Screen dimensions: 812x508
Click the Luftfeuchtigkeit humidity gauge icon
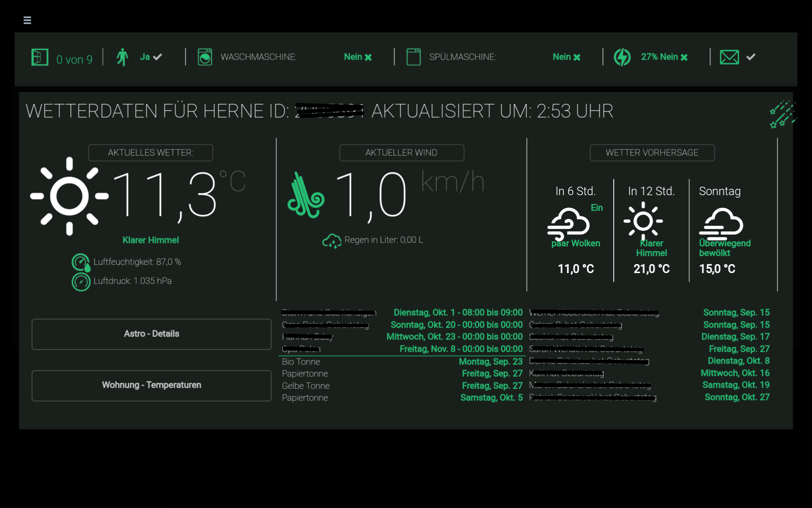coord(80,262)
